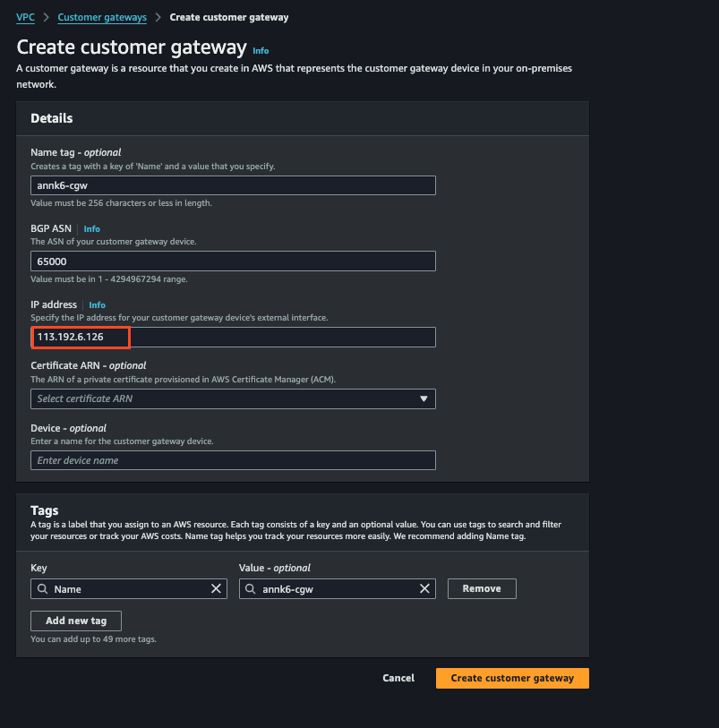Open Info link next to page title

261,51
